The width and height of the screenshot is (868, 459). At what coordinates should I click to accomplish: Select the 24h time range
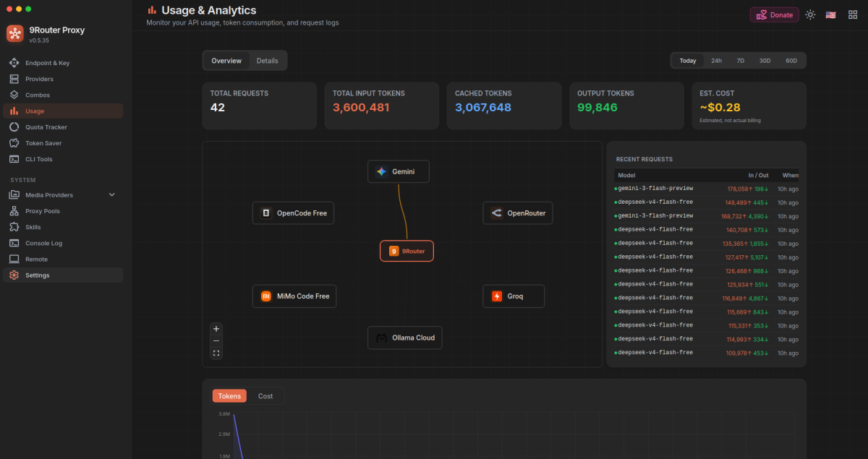pos(716,61)
